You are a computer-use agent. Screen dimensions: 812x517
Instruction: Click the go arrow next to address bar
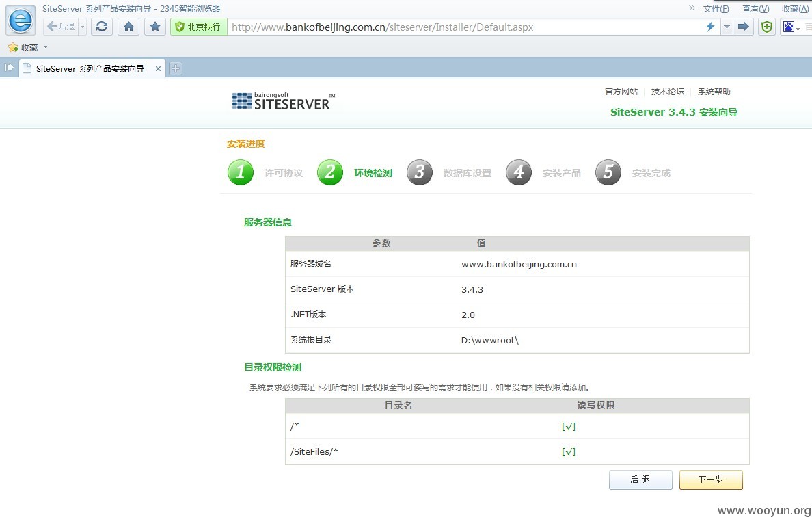point(743,27)
